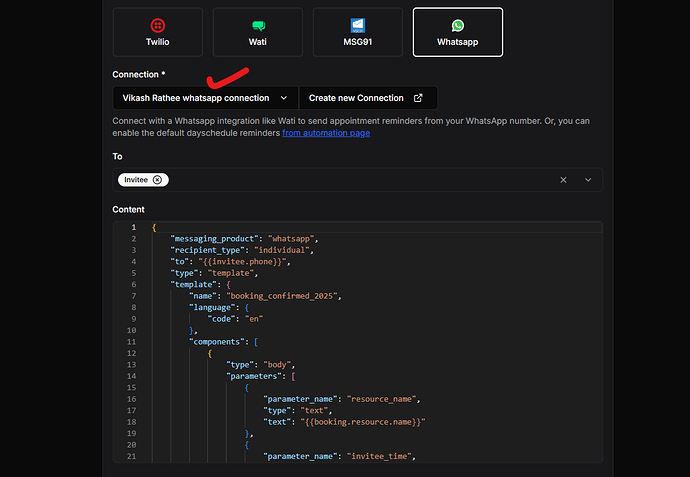The image size is (690, 477).
Task: Click the "text" type value on line 17
Action: tap(314, 410)
